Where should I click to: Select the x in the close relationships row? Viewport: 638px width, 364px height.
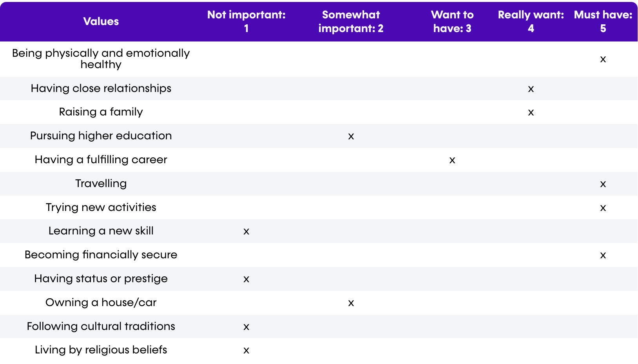531,89
